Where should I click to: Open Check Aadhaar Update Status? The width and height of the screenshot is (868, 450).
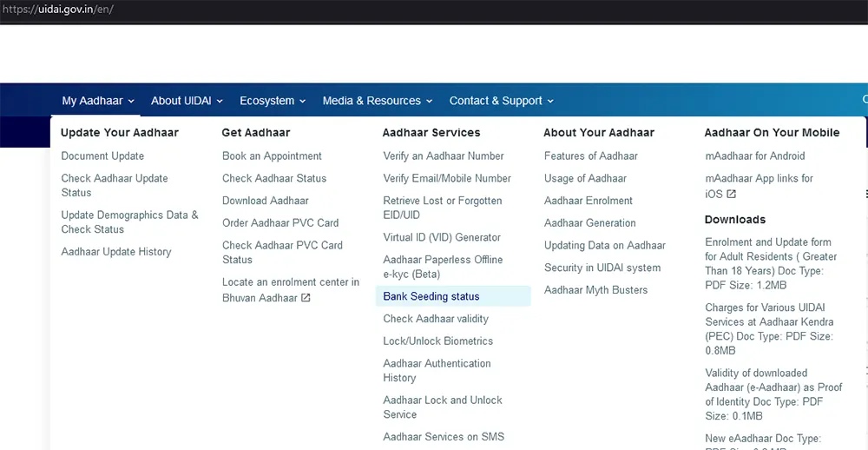pyautogui.click(x=115, y=186)
